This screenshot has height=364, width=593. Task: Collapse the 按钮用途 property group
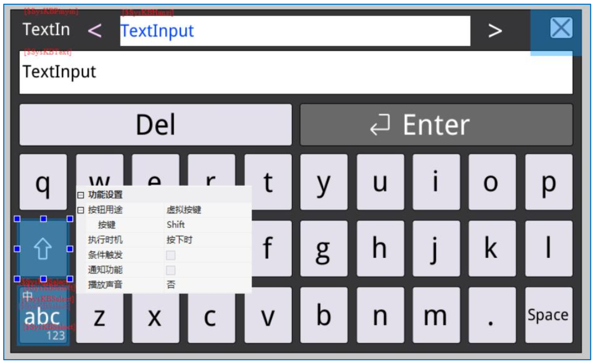click(81, 210)
